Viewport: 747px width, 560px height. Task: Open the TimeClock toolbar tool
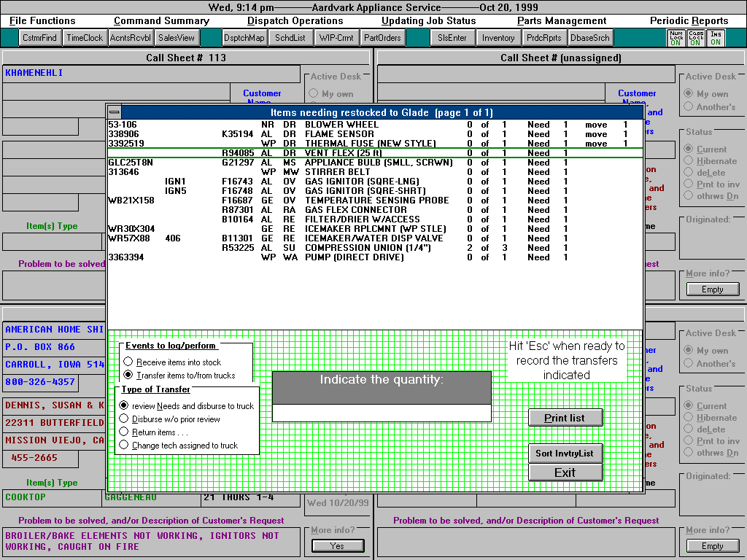point(85,38)
